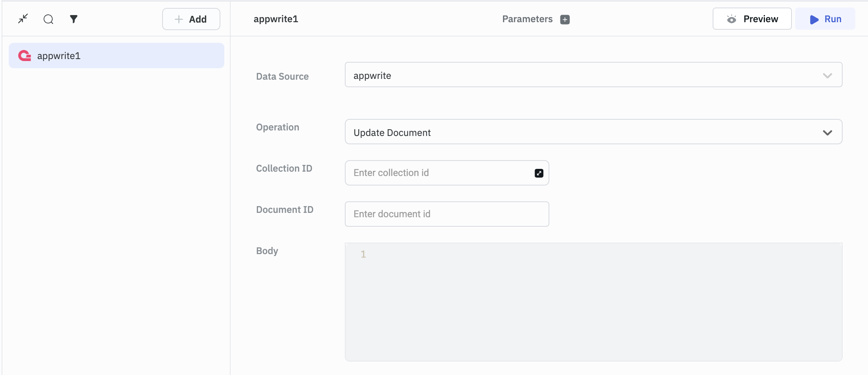Focus the Document ID input field
Image resolution: width=868 pixels, height=375 pixels.
tap(447, 214)
